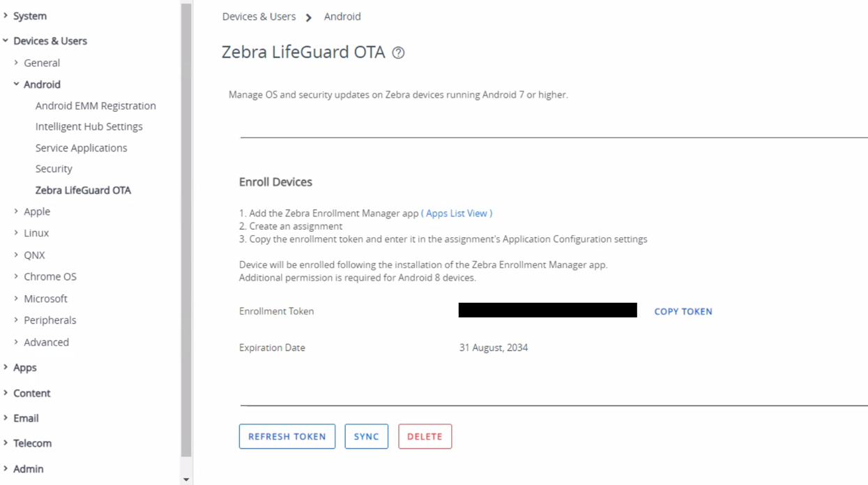Viewport: 868px width, 485px height.
Task: Open the Security settings page
Action: pyautogui.click(x=54, y=168)
